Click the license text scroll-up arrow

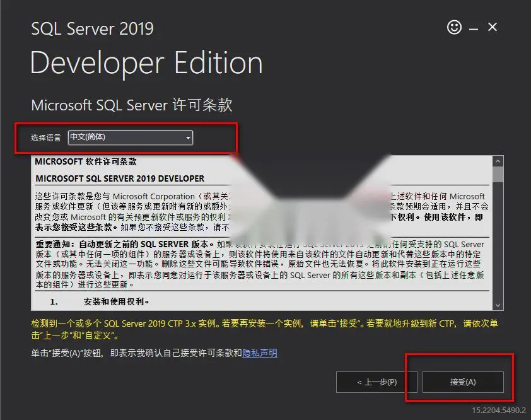point(498,161)
